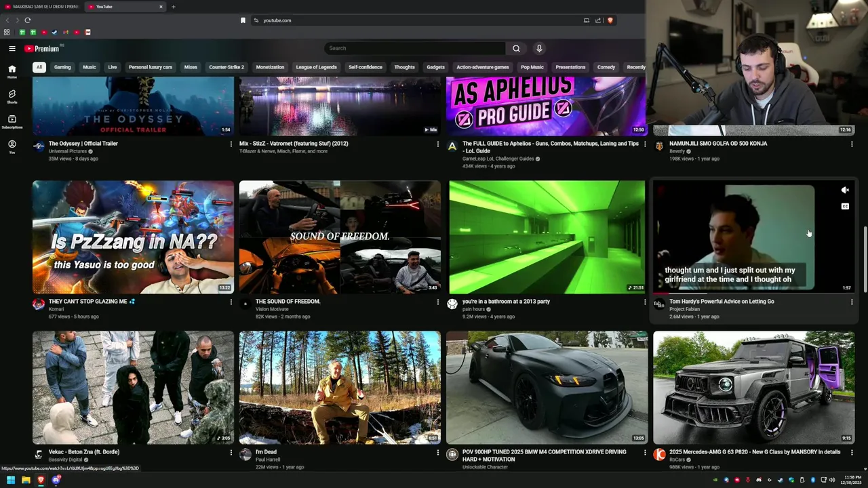Select the Live filter chip

click(x=113, y=67)
